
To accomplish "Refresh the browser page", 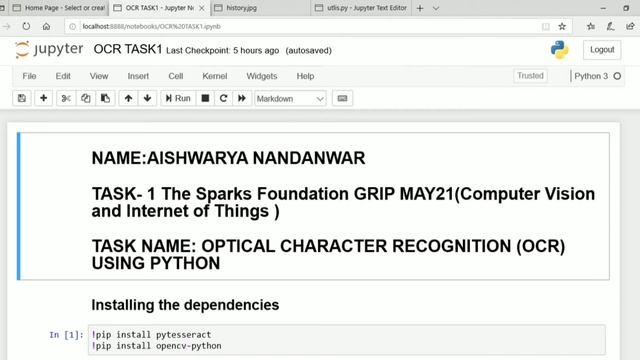I will pos(26,27).
